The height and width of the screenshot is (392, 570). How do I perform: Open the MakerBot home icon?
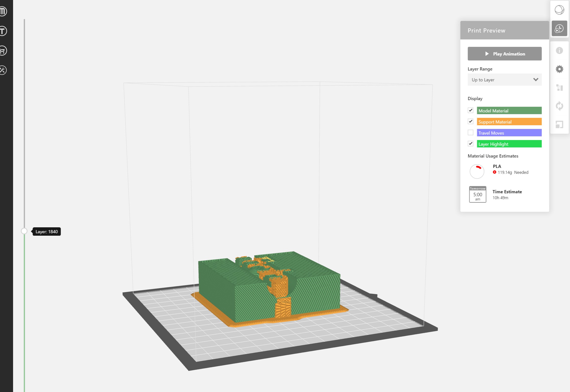click(3, 11)
